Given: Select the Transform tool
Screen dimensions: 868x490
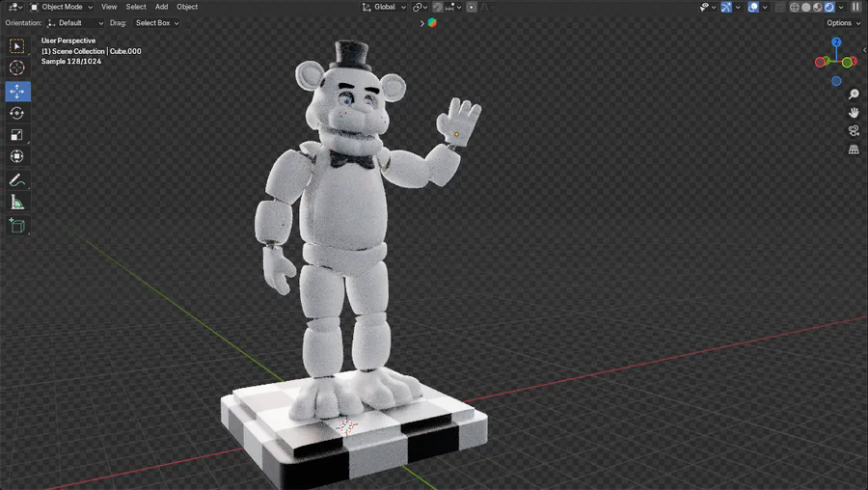Looking at the screenshot, I should [x=17, y=156].
